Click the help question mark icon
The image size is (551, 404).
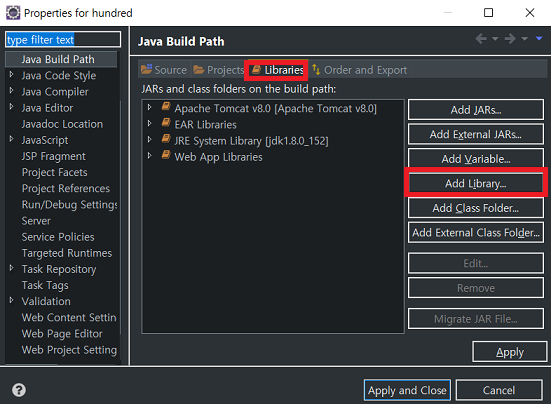[x=19, y=390]
